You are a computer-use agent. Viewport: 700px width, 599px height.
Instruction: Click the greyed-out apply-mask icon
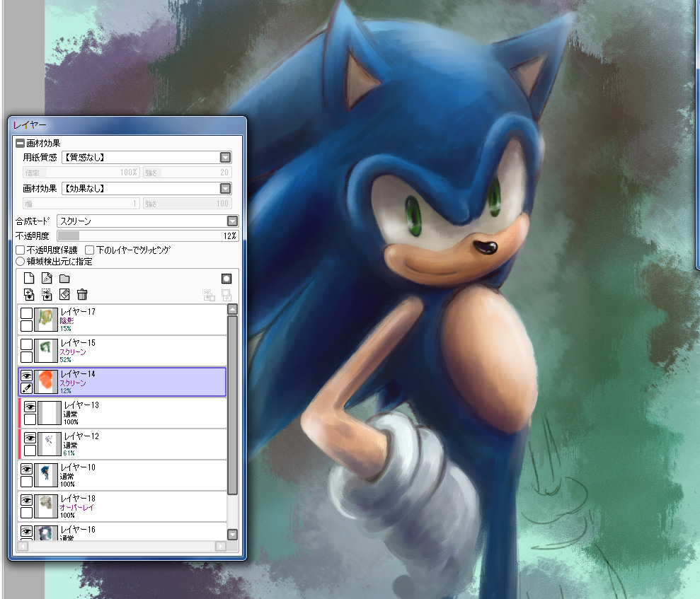tap(226, 295)
